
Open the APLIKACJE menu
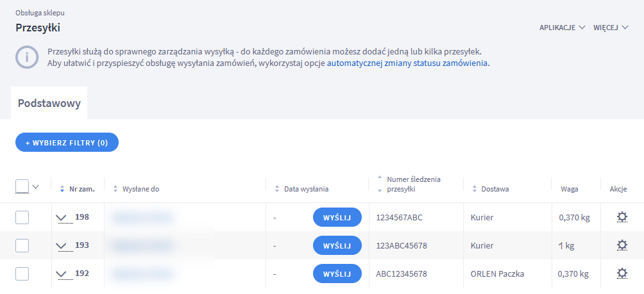[562, 28]
